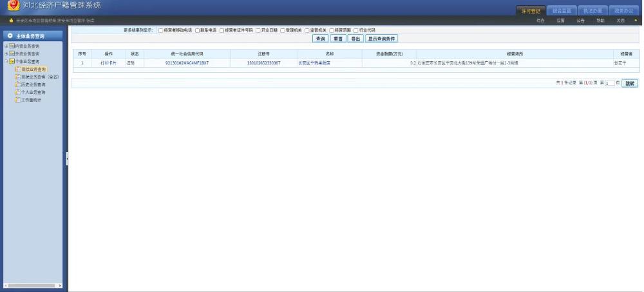Collapse the 个体业务查询 tree node
Screen dimensions: 644x292
coord(6,61)
